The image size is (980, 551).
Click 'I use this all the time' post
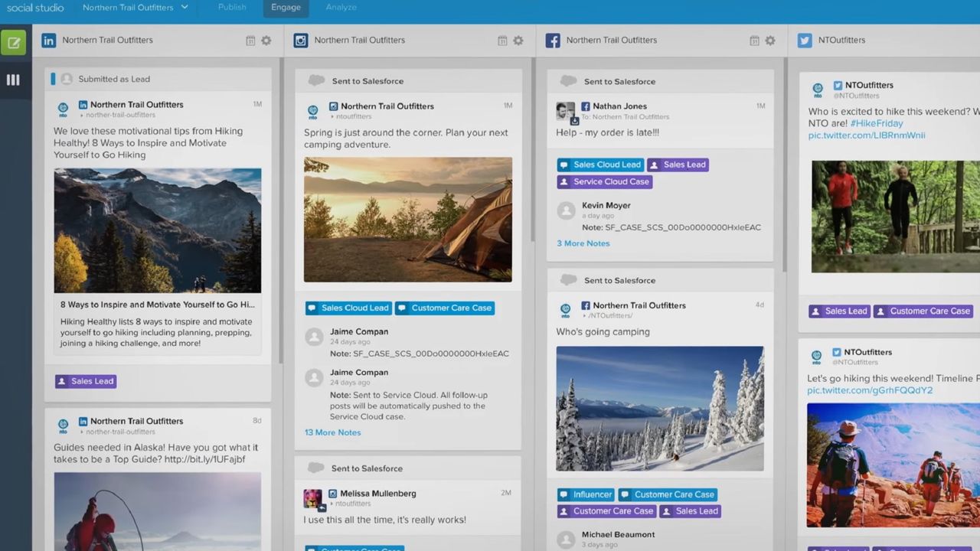[385, 520]
